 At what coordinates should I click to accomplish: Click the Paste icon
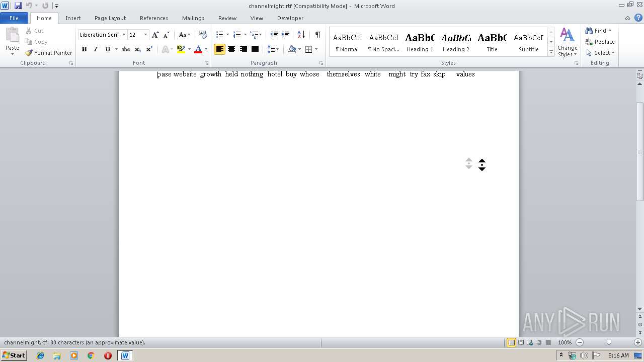(x=12, y=35)
